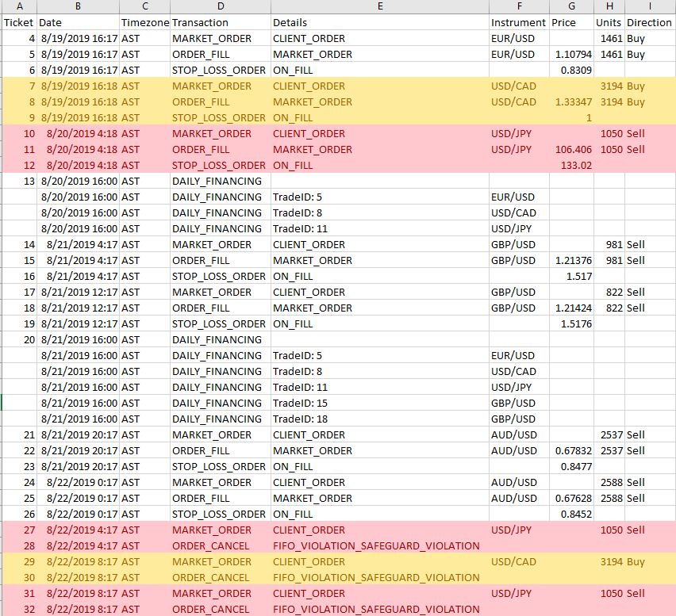Image resolution: width=676 pixels, height=616 pixels.
Task: Select the Direction header cell
Action: pyautogui.click(x=649, y=23)
